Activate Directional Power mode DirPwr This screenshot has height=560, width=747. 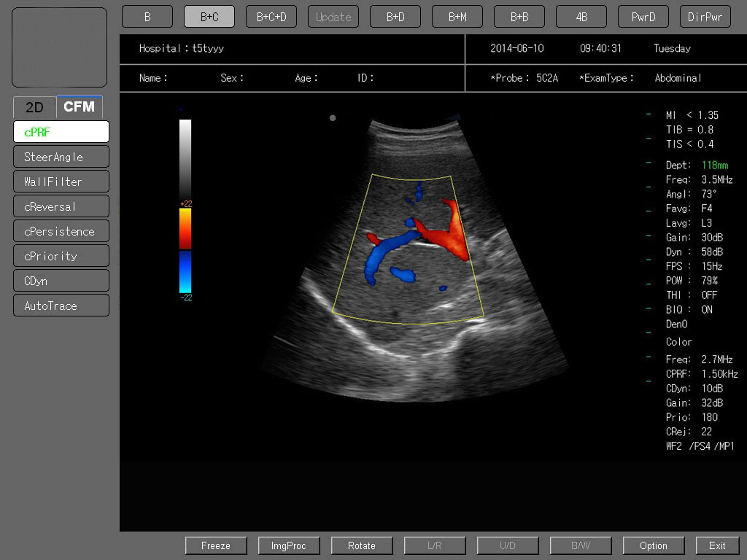[x=705, y=16]
